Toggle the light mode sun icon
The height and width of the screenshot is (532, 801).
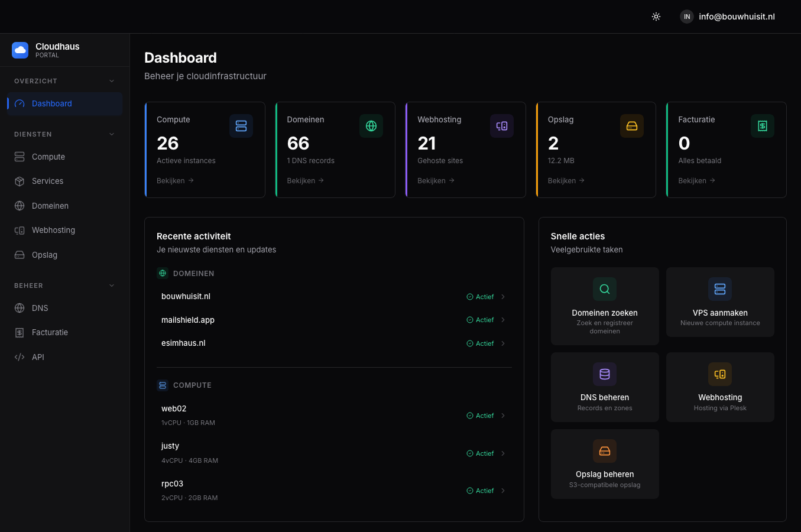pyautogui.click(x=656, y=17)
